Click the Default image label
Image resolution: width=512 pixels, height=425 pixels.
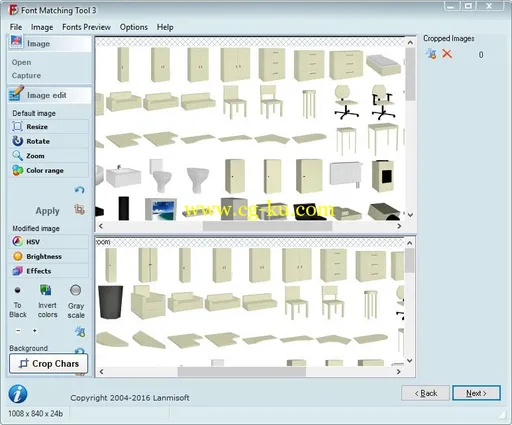(x=34, y=113)
